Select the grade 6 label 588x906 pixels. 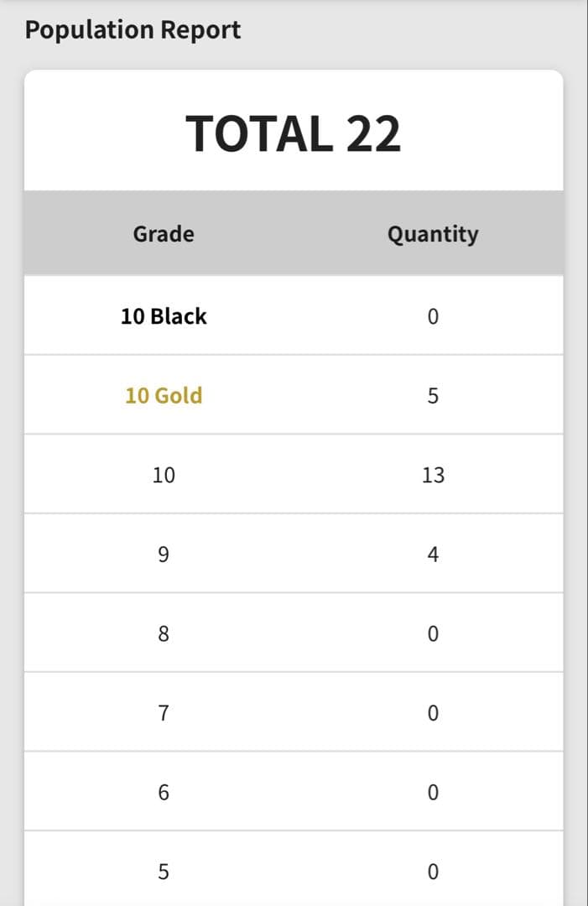point(164,792)
